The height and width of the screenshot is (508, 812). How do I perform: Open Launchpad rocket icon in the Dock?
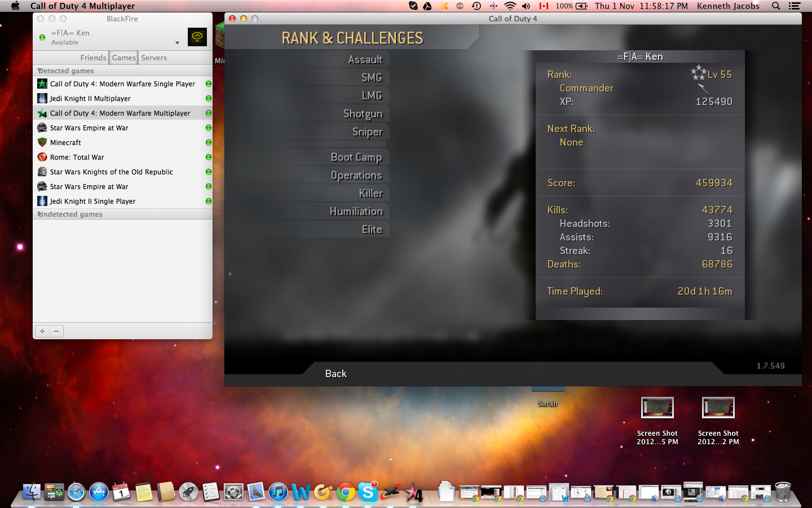click(188, 492)
